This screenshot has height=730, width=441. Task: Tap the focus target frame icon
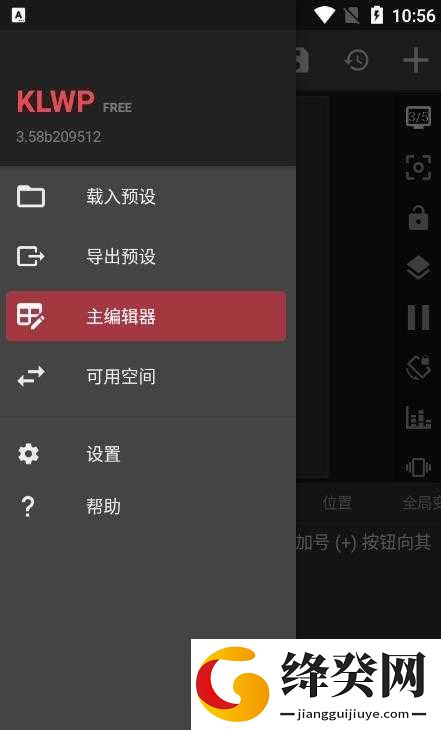point(418,167)
